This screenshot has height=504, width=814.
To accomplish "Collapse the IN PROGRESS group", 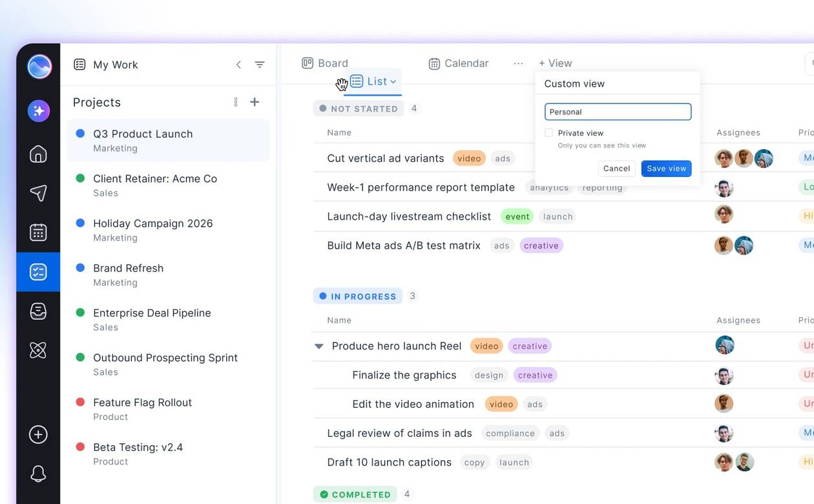I will point(358,296).
